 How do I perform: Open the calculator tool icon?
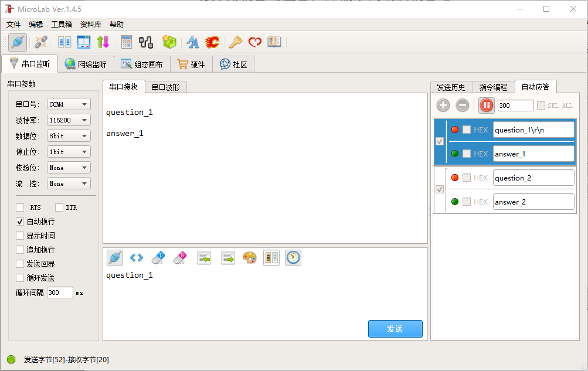pyautogui.click(x=127, y=42)
